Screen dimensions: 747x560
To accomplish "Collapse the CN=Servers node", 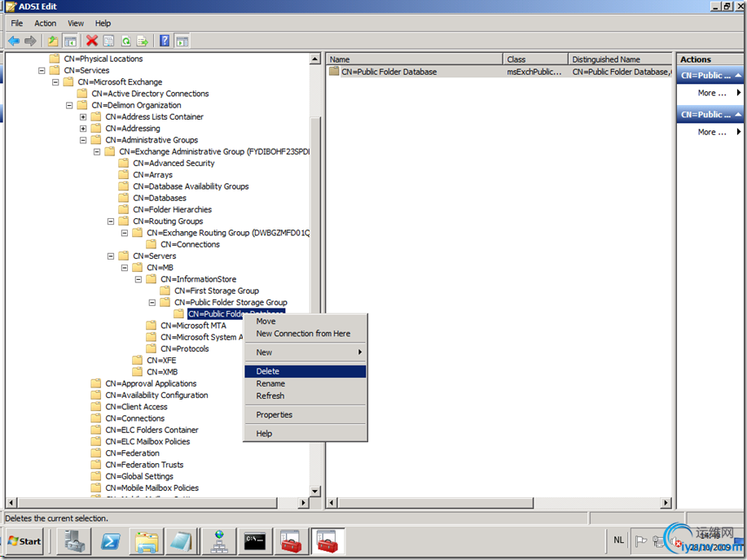I will click(111, 256).
